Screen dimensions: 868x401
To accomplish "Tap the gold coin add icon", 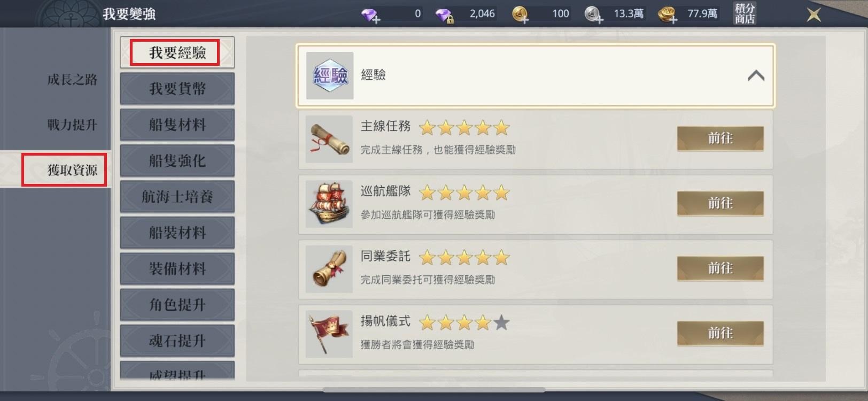I will [520, 14].
